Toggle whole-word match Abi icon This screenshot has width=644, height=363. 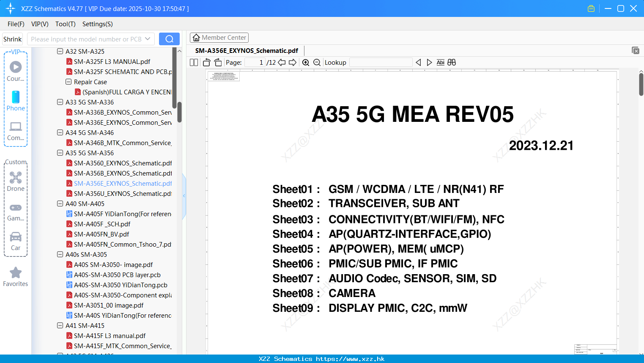(441, 63)
